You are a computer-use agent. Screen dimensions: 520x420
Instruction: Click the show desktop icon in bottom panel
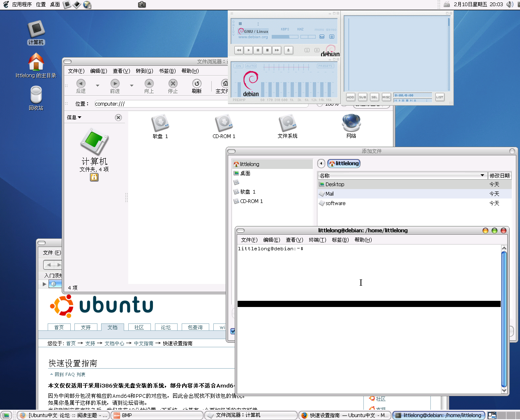point(6,415)
